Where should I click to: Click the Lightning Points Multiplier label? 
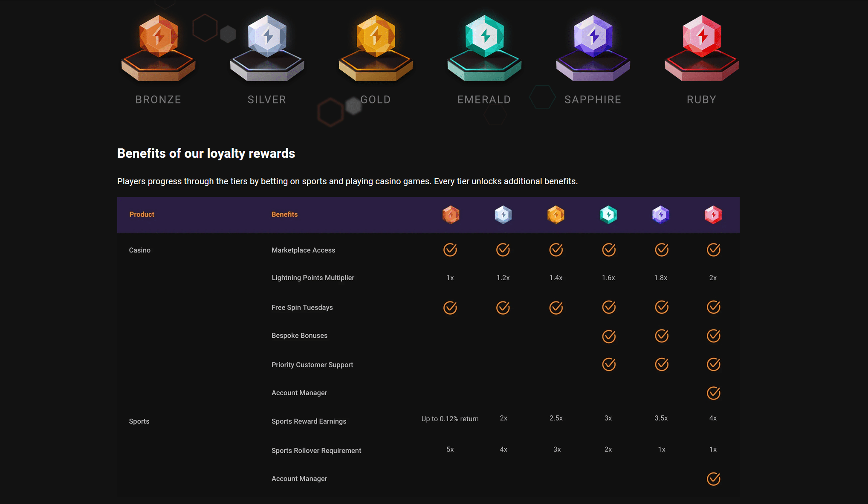click(x=313, y=278)
